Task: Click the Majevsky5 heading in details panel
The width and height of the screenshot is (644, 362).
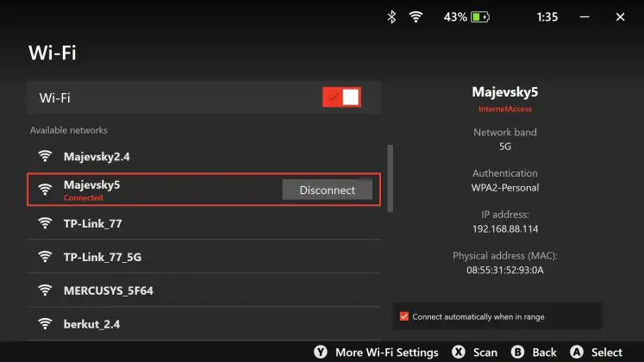Action: pos(504,91)
